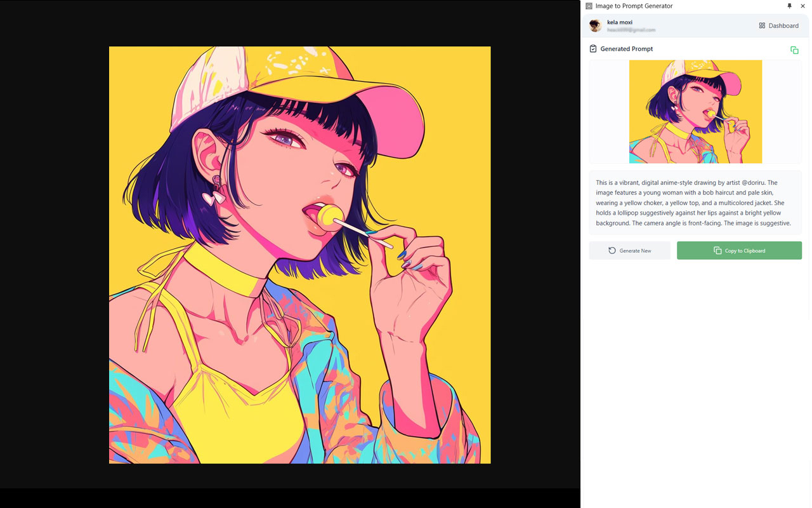Select the preview thumbnail in the panel
This screenshot has width=812, height=508.
(x=695, y=112)
